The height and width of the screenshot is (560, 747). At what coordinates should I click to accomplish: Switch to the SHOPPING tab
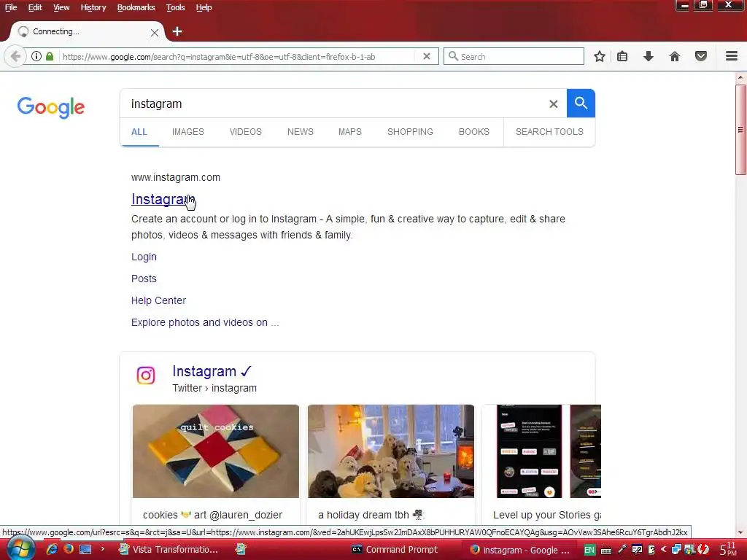tap(410, 132)
